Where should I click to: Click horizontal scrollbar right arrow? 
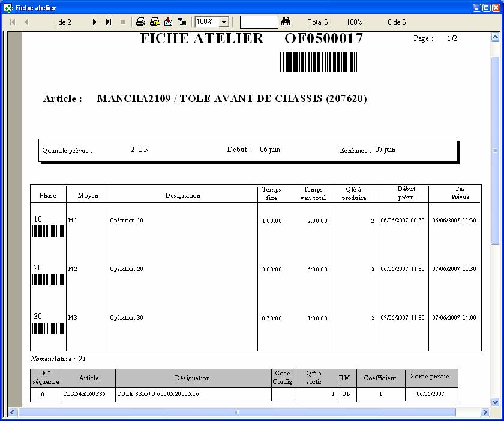pos(485,412)
